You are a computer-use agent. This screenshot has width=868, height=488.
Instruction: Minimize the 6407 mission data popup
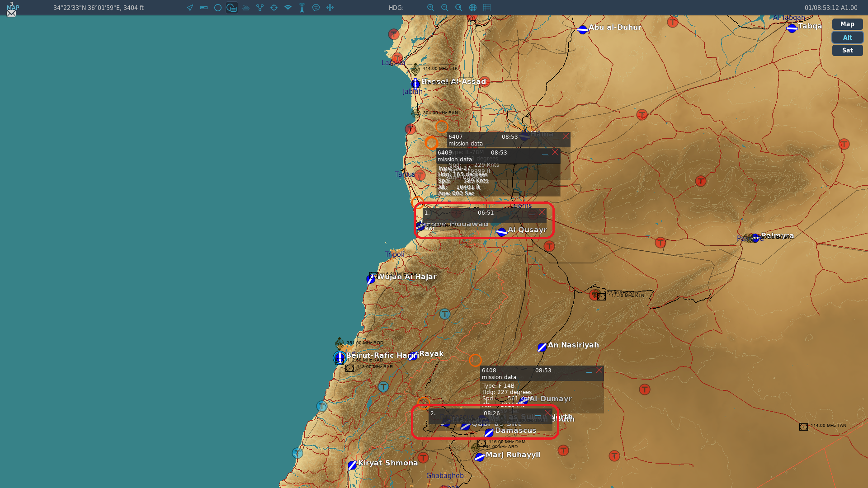556,137
